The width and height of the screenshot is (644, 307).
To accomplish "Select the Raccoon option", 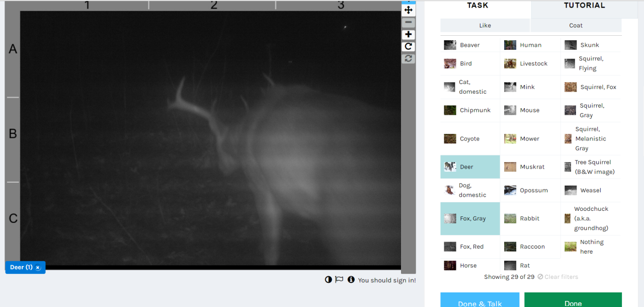I will (x=531, y=247).
